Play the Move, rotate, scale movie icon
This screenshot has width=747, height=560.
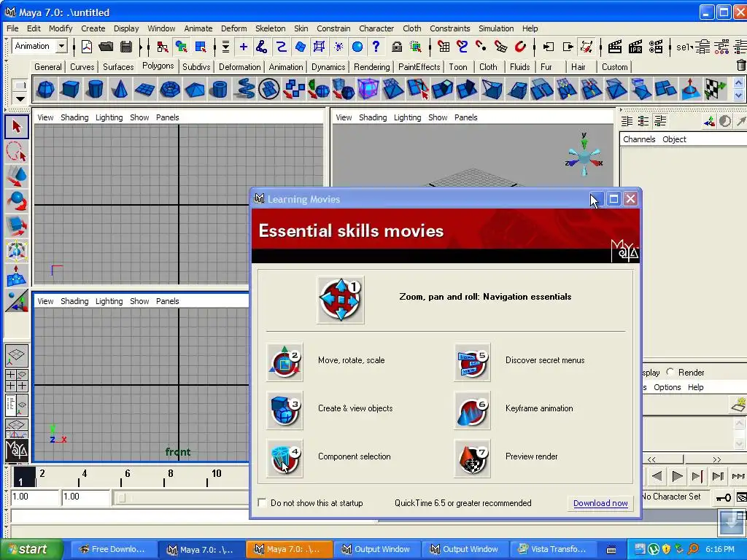tap(285, 362)
